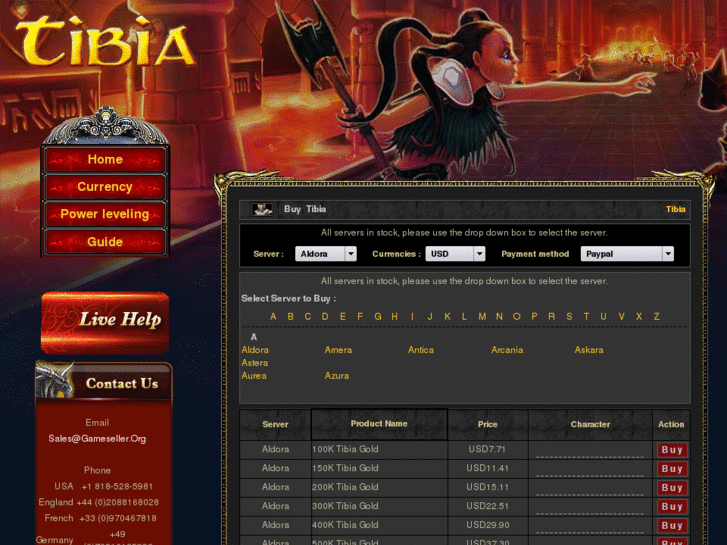Select the Amera server link

(338, 350)
